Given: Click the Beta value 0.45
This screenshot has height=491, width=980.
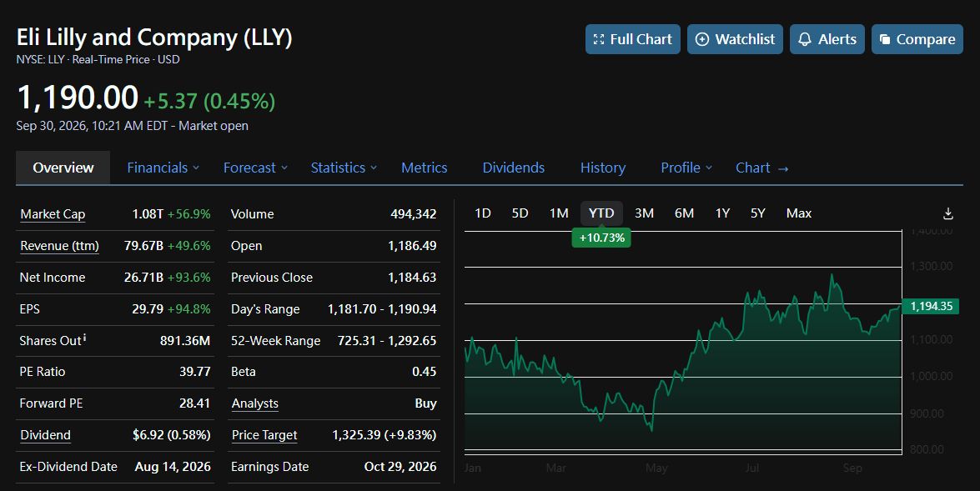Looking at the screenshot, I should [424, 372].
